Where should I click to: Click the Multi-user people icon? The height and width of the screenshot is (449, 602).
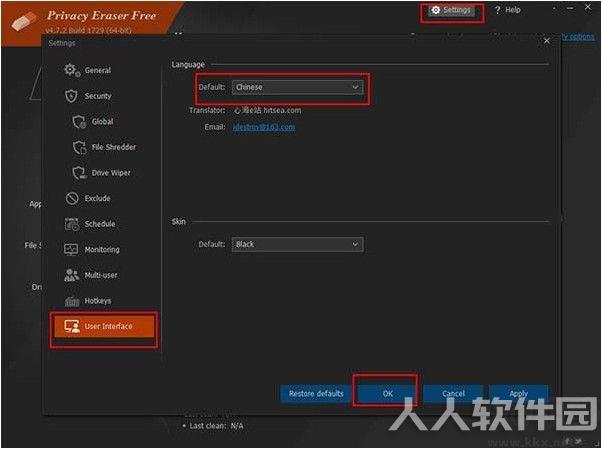[72, 275]
